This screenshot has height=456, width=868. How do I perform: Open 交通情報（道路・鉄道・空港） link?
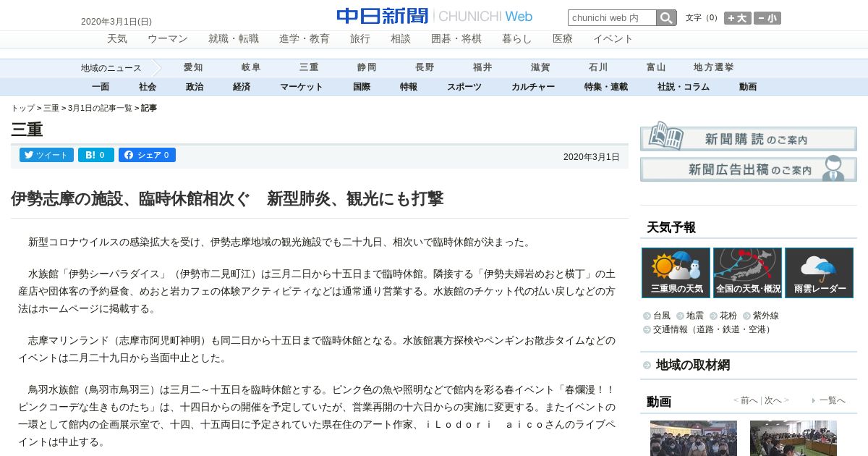(x=713, y=329)
